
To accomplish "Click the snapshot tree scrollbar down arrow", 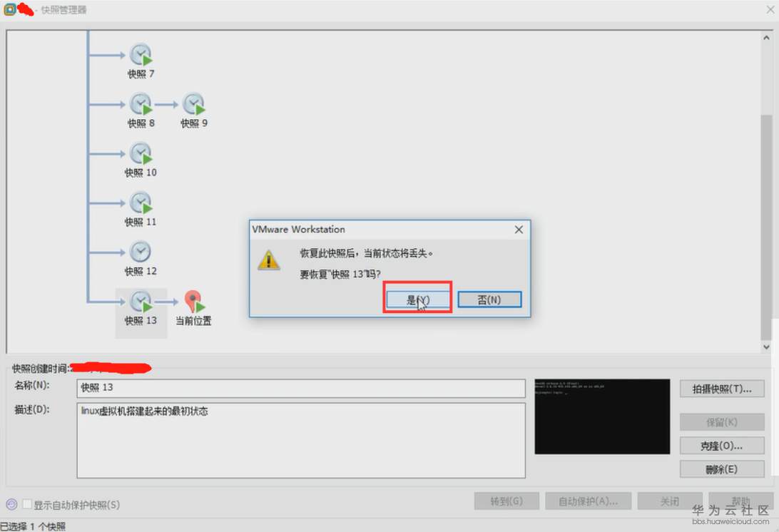I will click(766, 347).
